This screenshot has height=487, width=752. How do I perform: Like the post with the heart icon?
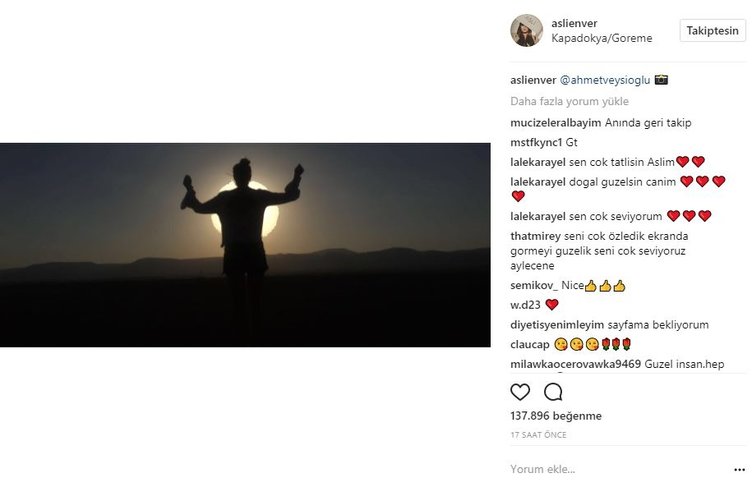pos(520,392)
